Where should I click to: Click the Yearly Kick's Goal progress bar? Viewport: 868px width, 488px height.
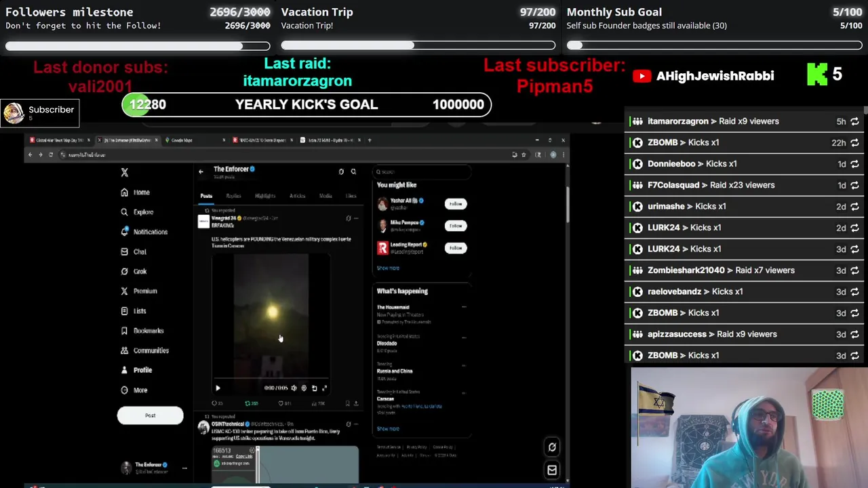(x=307, y=104)
